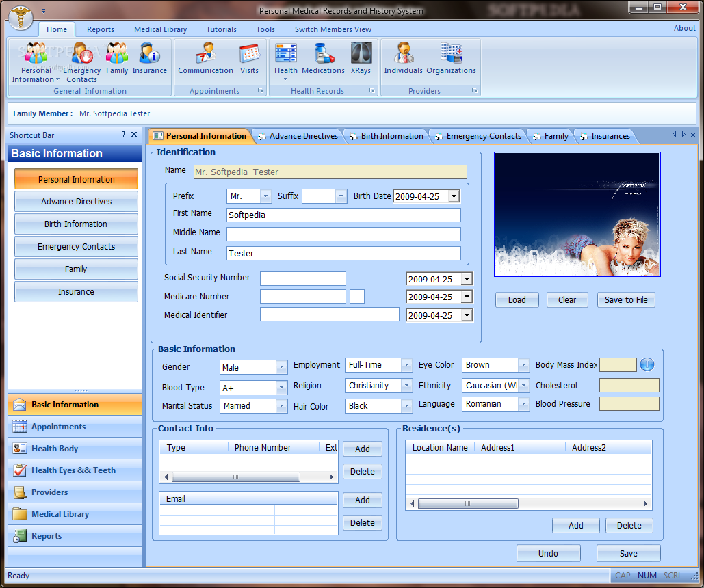Open the Gender dropdown
This screenshot has width=704, height=588.
(x=281, y=367)
